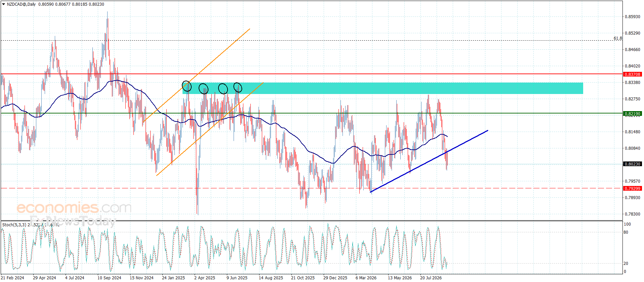Click the 0.79570 price axis value
This screenshot has width=644, height=282.
(x=632, y=181)
